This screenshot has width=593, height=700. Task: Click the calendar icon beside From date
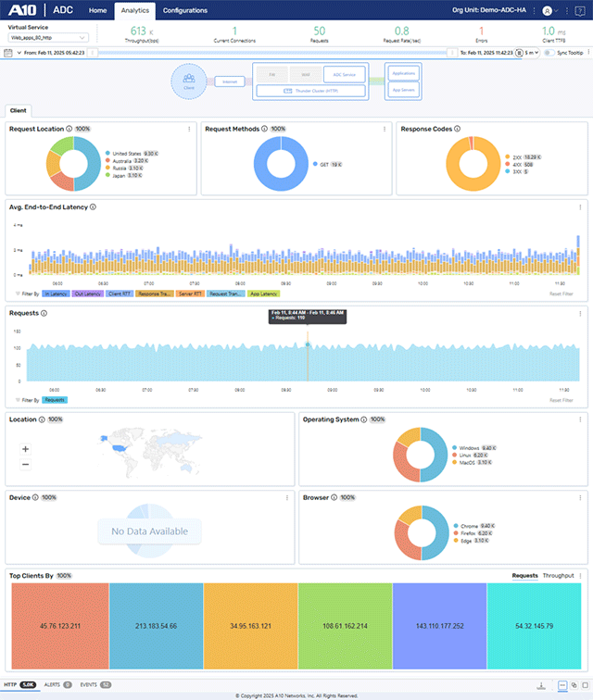tap(7, 54)
